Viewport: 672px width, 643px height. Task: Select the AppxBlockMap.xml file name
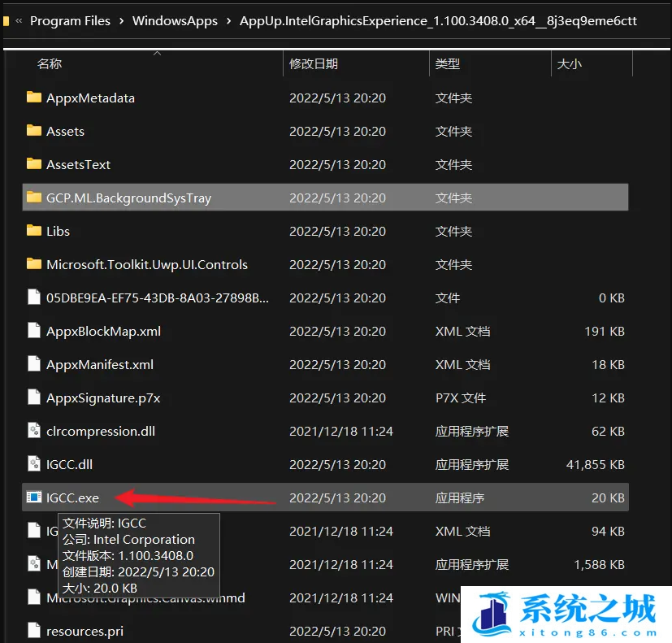(x=103, y=331)
